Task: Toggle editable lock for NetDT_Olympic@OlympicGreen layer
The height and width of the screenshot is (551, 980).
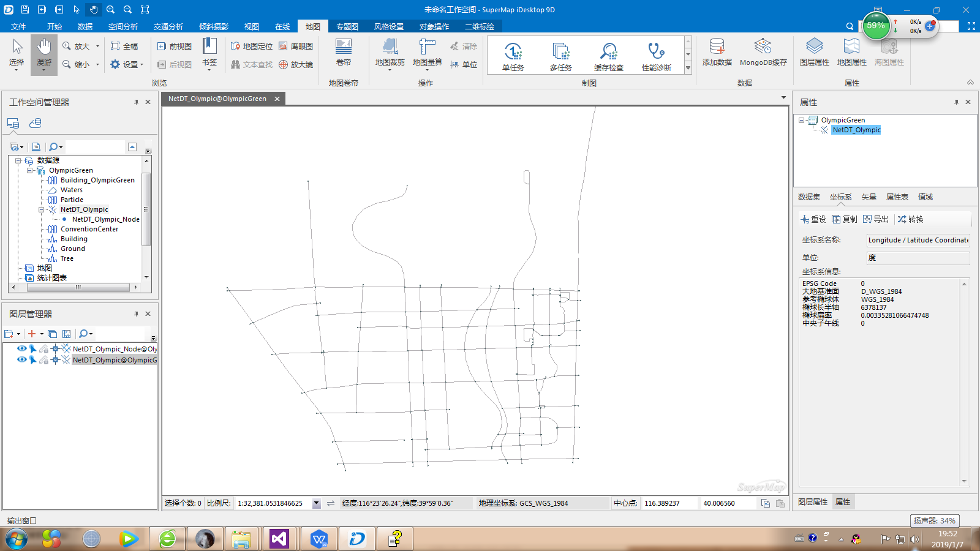Action: pyautogui.click(x=43, y=360)
